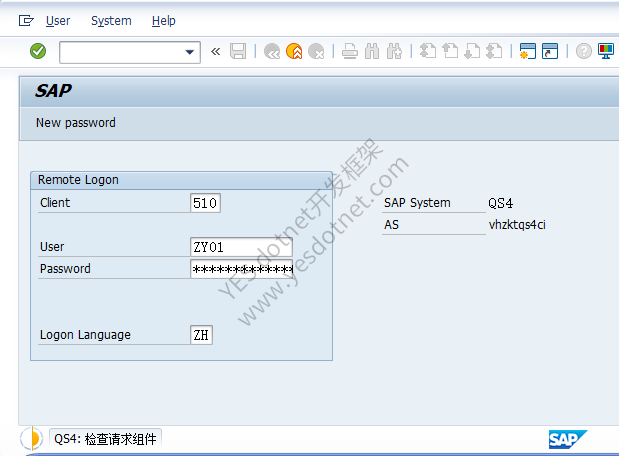Click the green Enter checkmark icon

[x=38, y=51]
